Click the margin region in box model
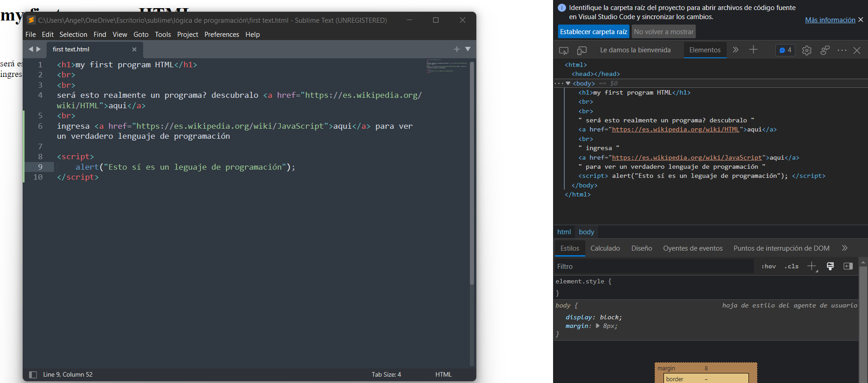 (706, 368)
